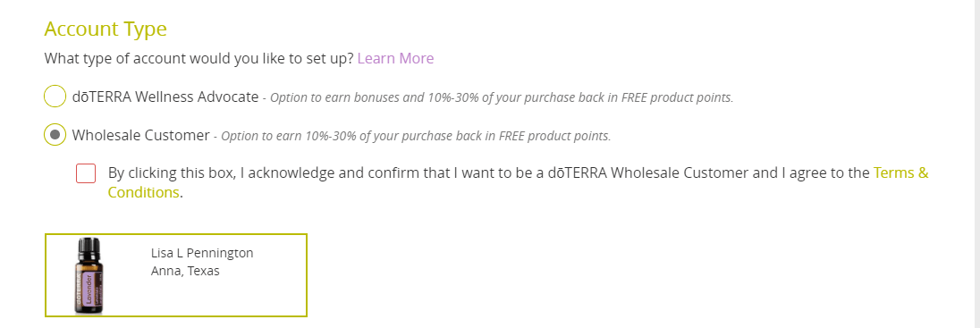The image size is (980, 328).
Task: Click the Wholesale Customer product points description
Action: coord(416,136)
